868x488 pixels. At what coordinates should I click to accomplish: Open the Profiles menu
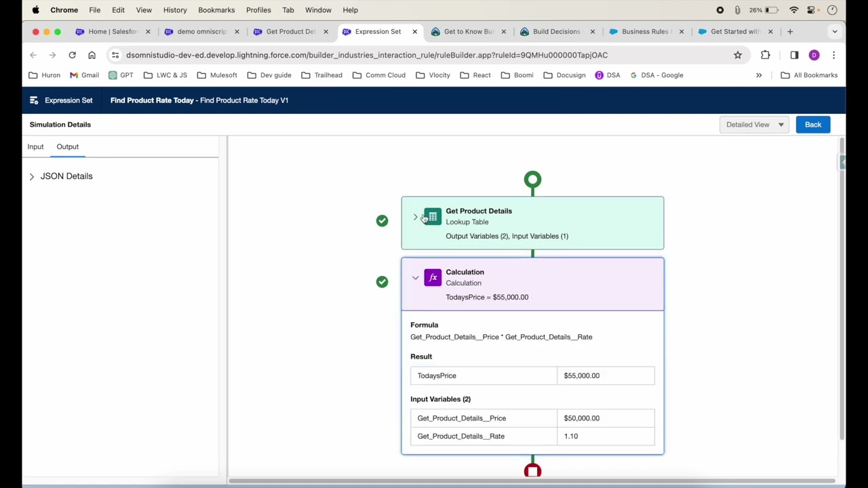(x=258, y=10)
